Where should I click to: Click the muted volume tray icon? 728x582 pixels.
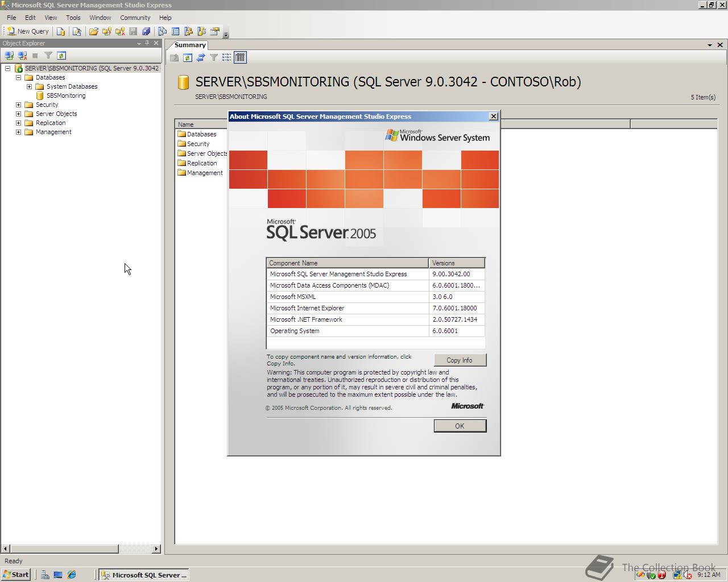(x=688, y=575)
